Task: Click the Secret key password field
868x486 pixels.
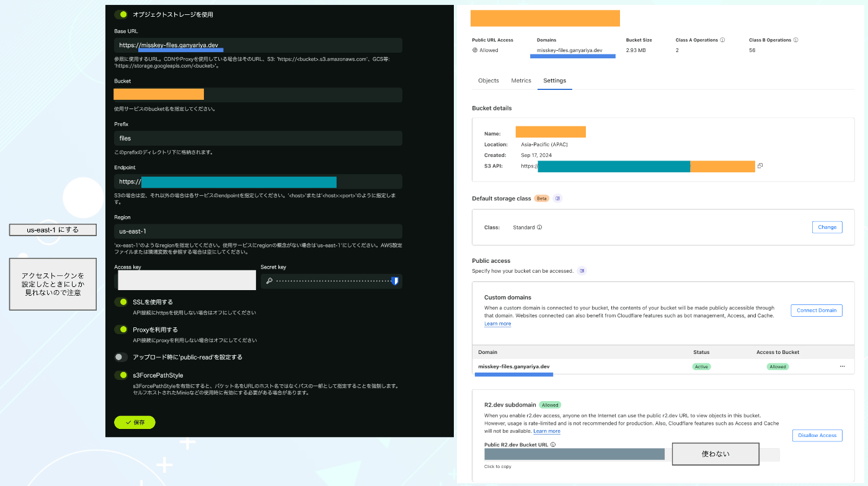Action: pos(331,281)
